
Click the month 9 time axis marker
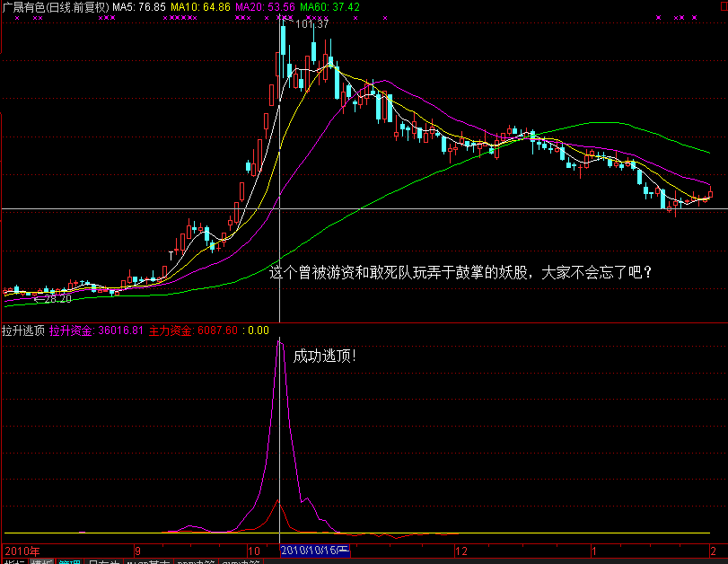[137, 551]
